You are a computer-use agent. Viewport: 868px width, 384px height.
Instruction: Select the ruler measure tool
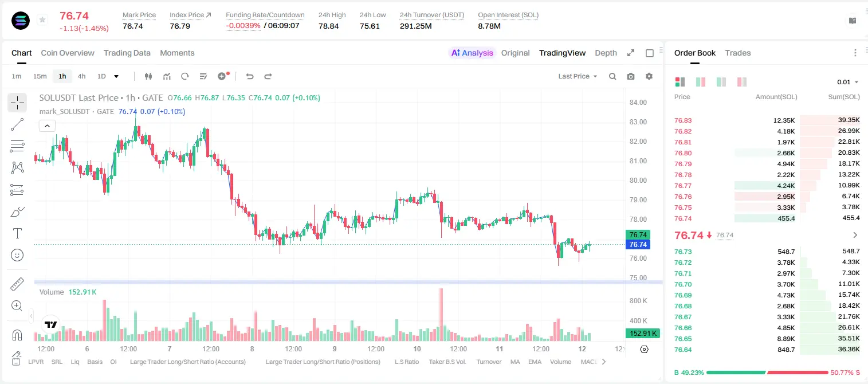click(x=17, y=284)
